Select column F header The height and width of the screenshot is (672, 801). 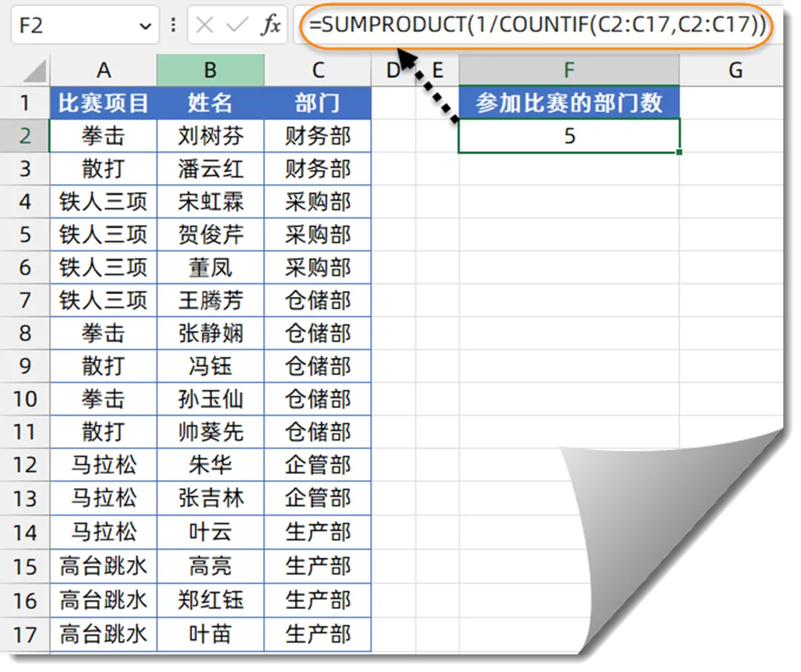click(x=569, y=71)
